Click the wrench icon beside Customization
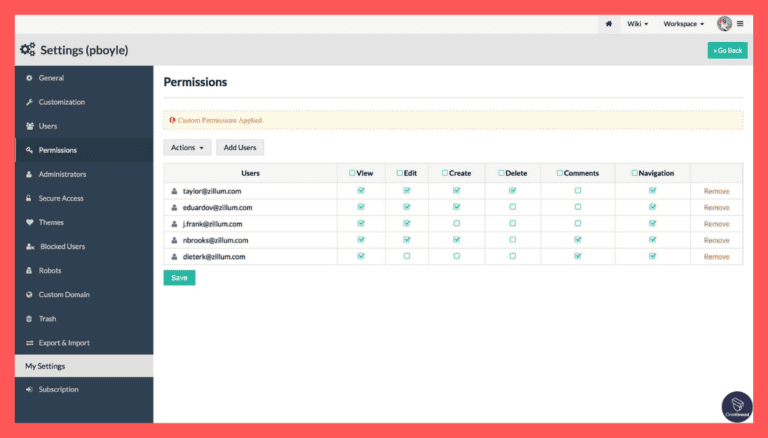Screen dimensions: 768x438 28,102
